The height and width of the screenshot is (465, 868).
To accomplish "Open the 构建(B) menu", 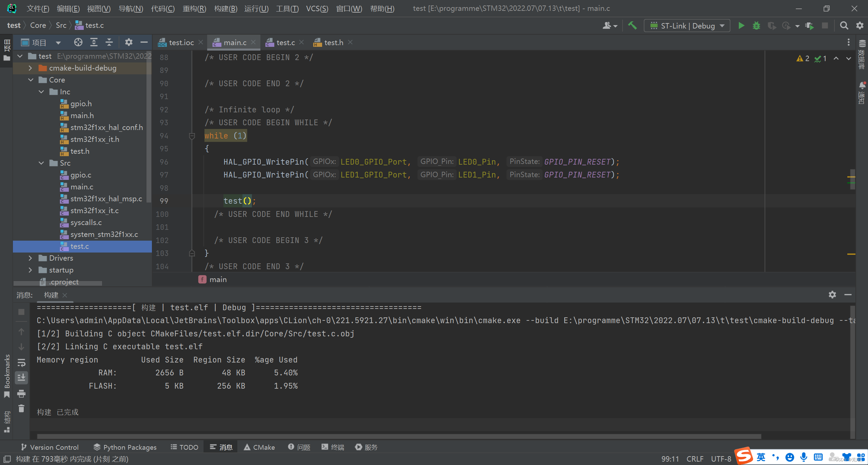I will 225,8.
